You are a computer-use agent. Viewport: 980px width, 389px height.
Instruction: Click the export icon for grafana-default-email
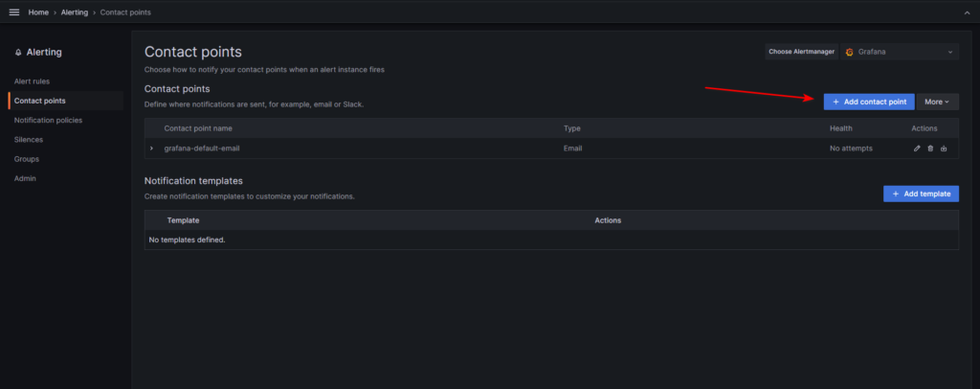pyautogui.click(x=944, y=149)
